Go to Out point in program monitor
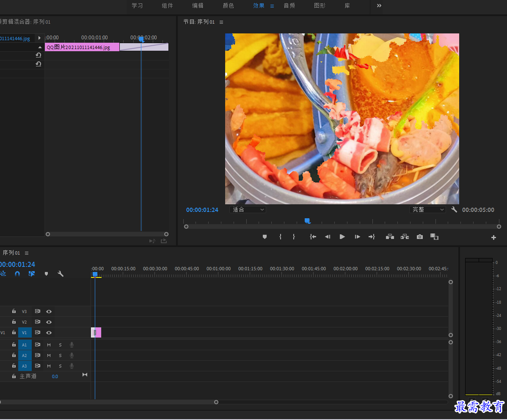The width and height of the screenshot is (507, 420). 372,237
